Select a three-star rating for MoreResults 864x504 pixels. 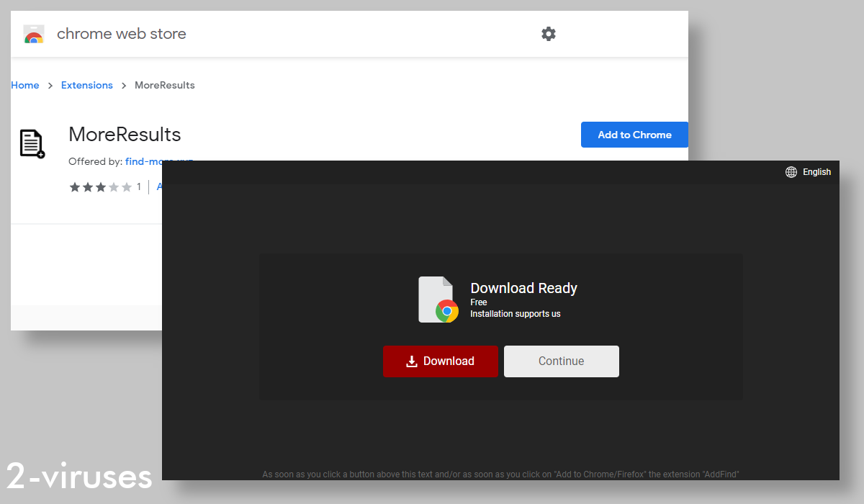(x=99, y=186)
